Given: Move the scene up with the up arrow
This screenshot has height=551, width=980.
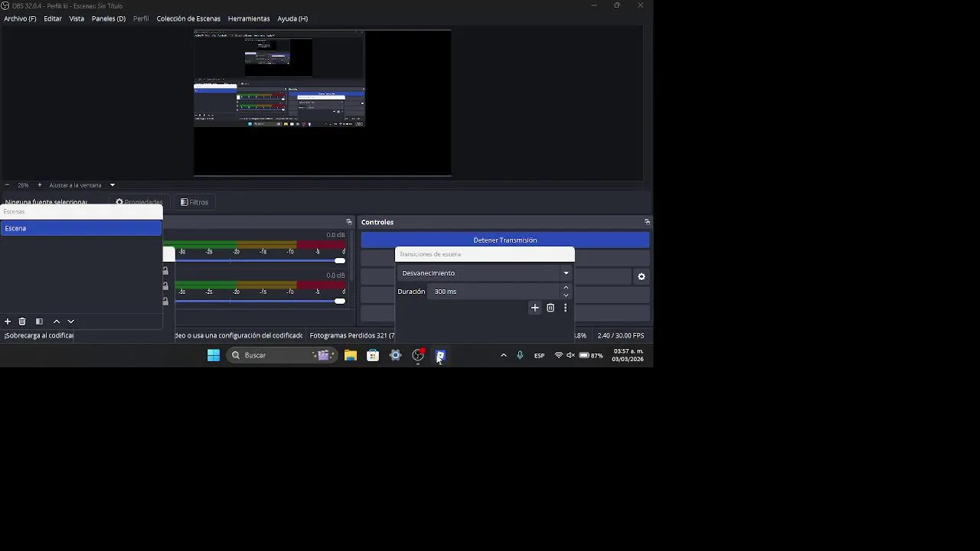Looking at the screenshot, I should pyautogui.click(x=57, y=321).
